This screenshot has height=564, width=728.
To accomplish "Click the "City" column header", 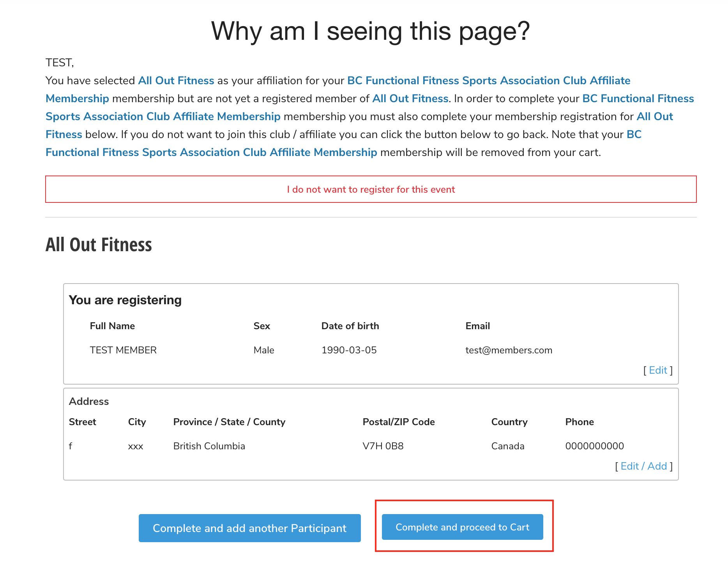I will (x=137, y=422).
